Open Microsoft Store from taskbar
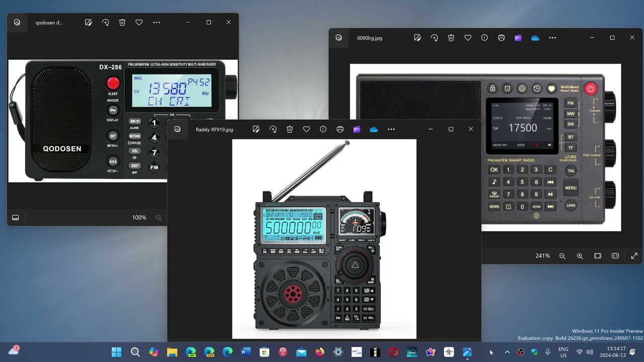This screenshot has height=362, width=644. pos(264,352)
